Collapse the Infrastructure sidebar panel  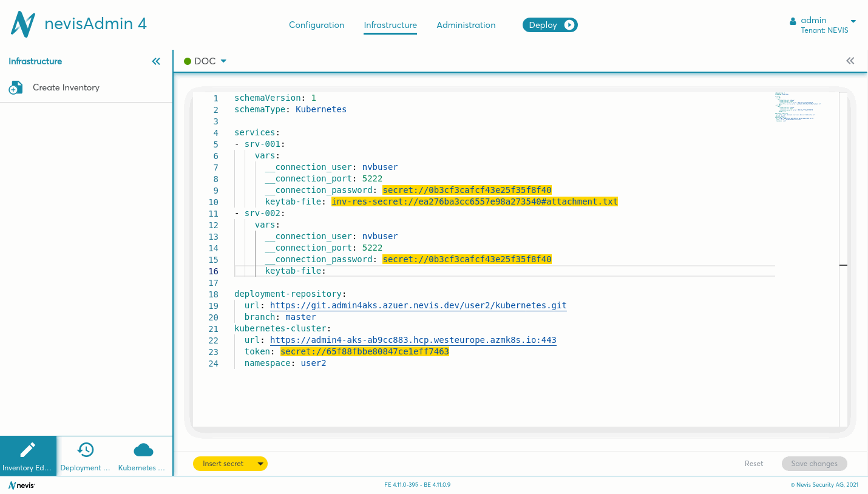pos(156,61)
